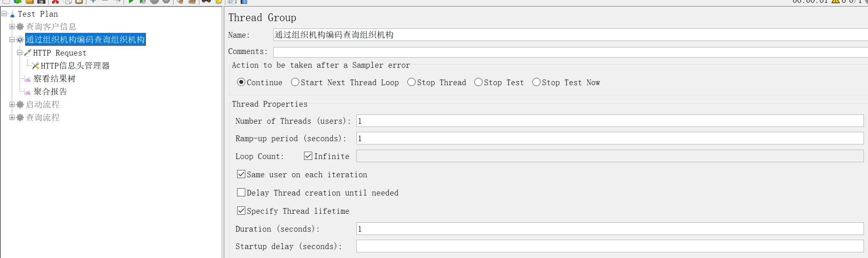
Task: Cut the selected element with the scissors icon
Action: coord(55,2)
